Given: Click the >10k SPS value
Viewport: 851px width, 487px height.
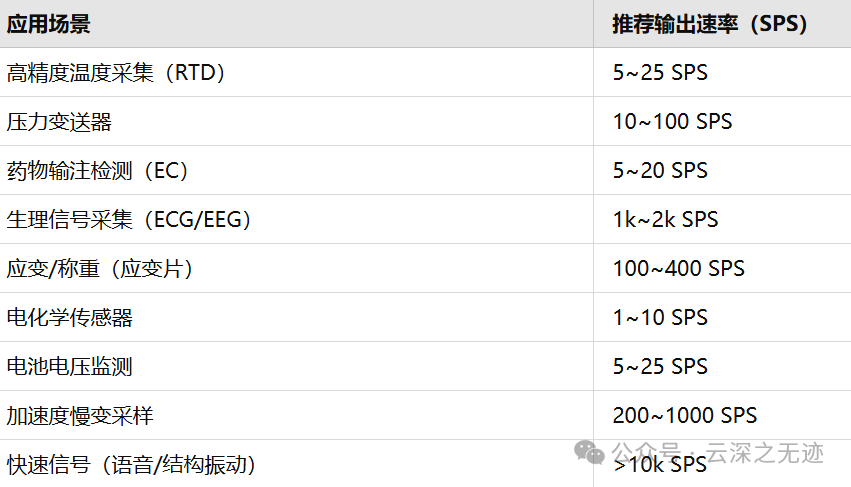Looking at the screenshot, I should pyautogui.click(x=660, y=465).
